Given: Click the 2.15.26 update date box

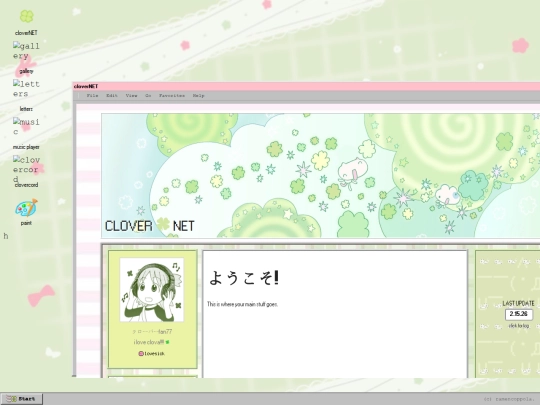Looking at the screenshot, I should (519, 314).
